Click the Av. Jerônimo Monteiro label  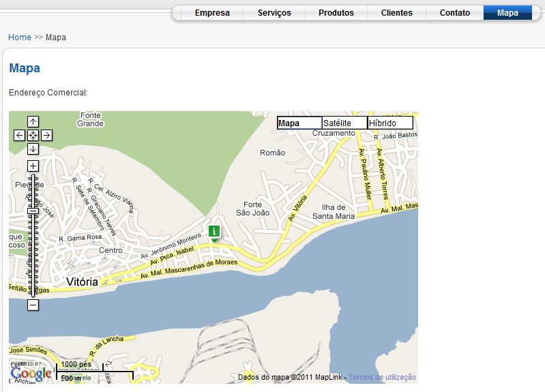(171, 246)
